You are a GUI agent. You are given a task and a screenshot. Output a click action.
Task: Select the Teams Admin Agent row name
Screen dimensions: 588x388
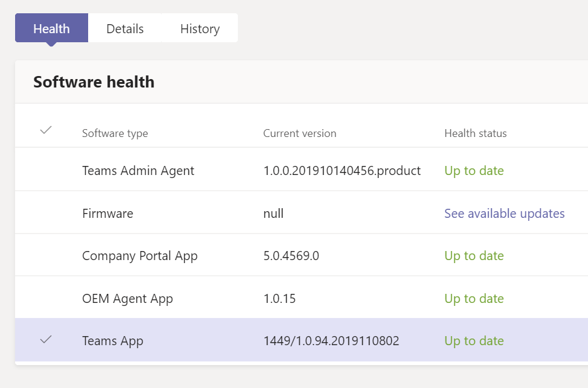click(x=138, y=171)
